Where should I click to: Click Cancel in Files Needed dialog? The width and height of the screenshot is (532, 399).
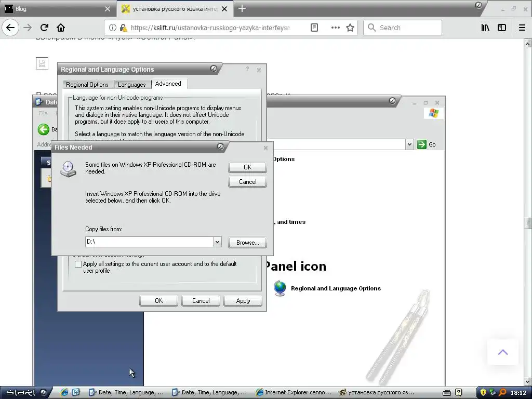[x=247, y=181]
